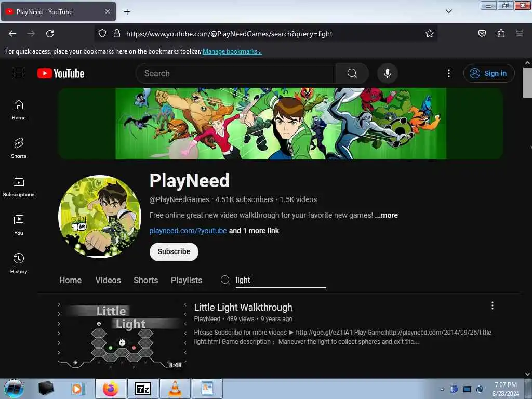Click the YouTube Search input field

pos(236,73)
